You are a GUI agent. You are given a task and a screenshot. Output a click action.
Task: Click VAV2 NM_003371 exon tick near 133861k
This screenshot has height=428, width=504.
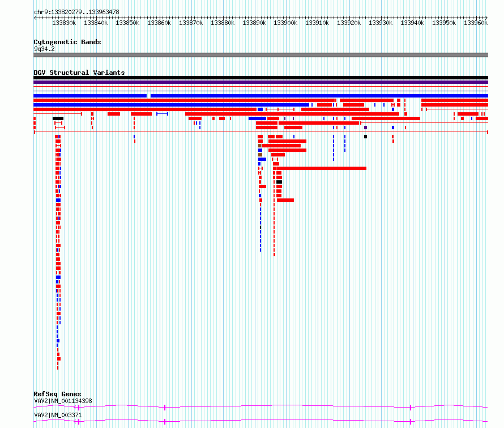click(x=165, y=422)
